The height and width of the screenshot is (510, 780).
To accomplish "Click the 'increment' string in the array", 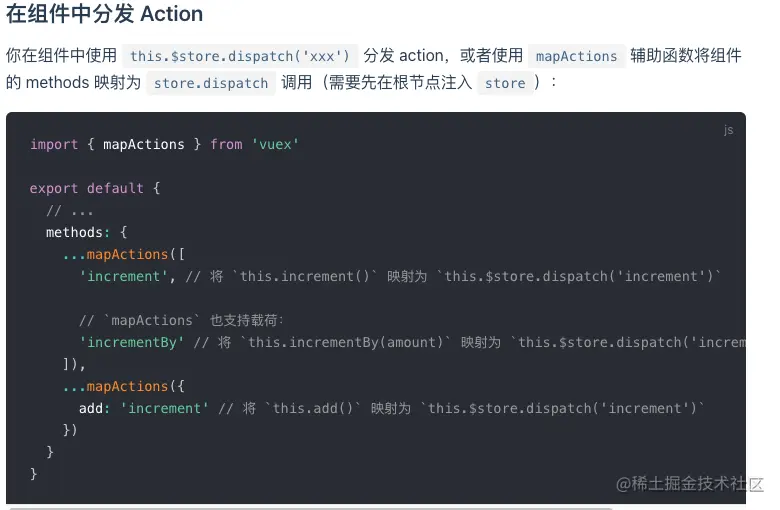I will click(x=124, y=276).
